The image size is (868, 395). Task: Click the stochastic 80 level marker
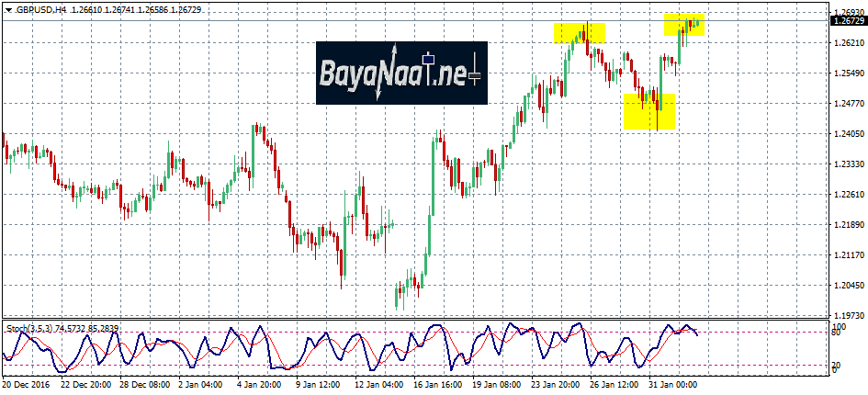coord(836,333)
